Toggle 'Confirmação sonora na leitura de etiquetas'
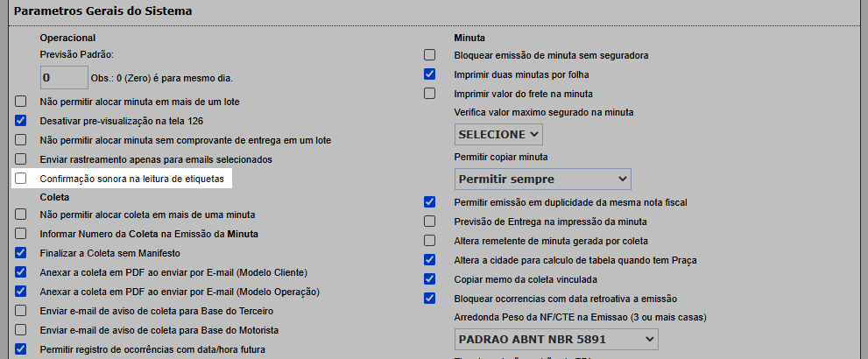Screen dimensions: 868x359 pos(21,179)
